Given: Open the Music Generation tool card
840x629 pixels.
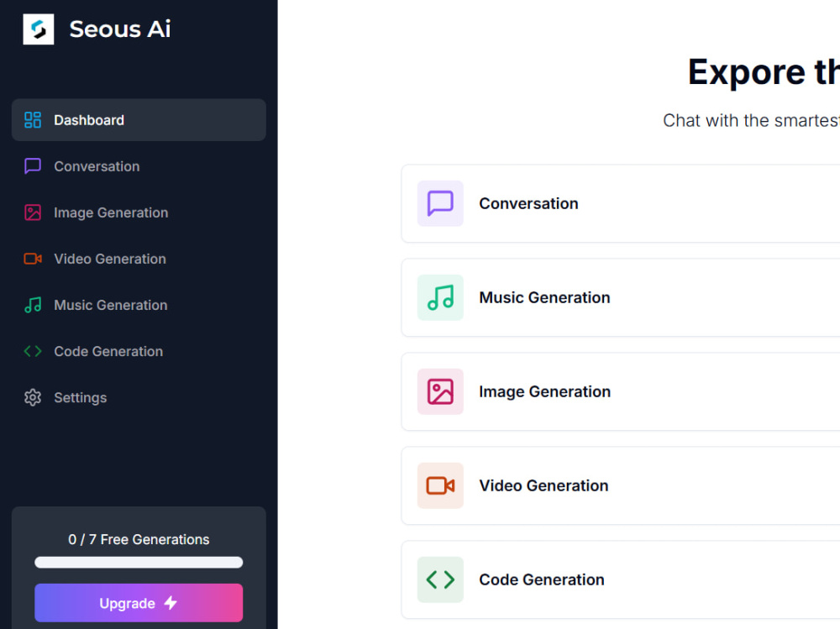Looking at the screenshot, I should pos(621,297).
